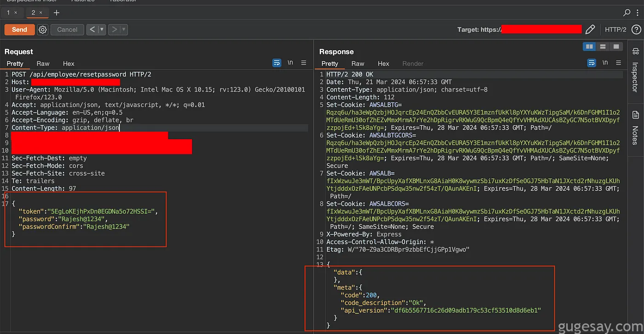Expand the back history dropdown arrow
The width and height of the screenshot is (644, 334).
pyautogui.click(x=102, y=29)
